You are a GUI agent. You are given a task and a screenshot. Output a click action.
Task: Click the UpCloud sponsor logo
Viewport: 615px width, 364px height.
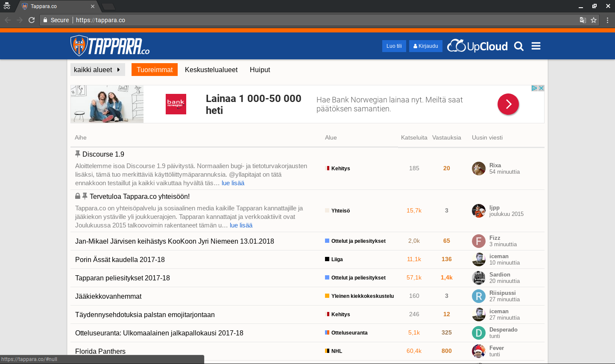pyautogui.click(x=477, y=46)
